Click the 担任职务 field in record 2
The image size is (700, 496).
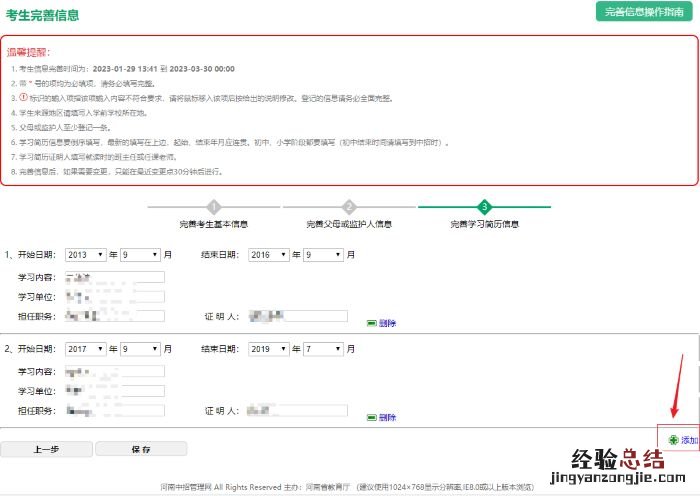click(x=114, y=411)
